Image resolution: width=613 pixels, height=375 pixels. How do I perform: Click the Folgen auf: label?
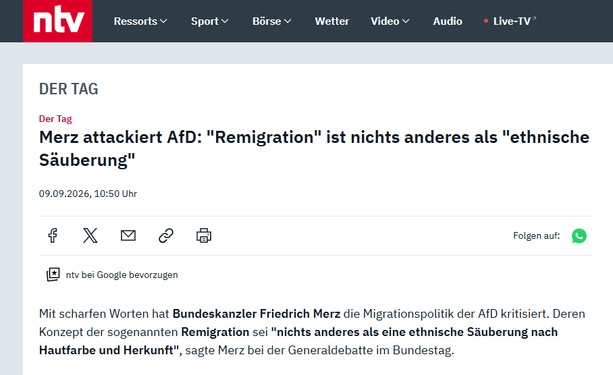[536, 236]
